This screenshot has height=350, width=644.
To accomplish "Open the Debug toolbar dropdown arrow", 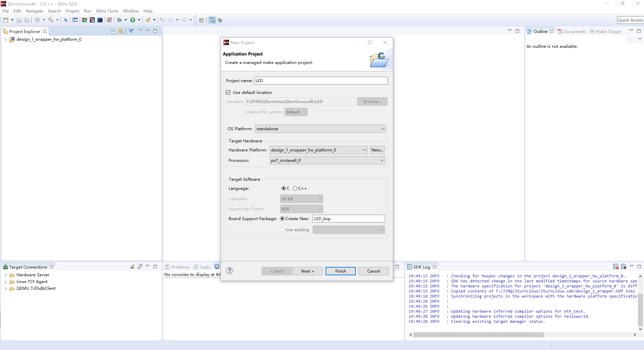I will click(x=126, y=20).
